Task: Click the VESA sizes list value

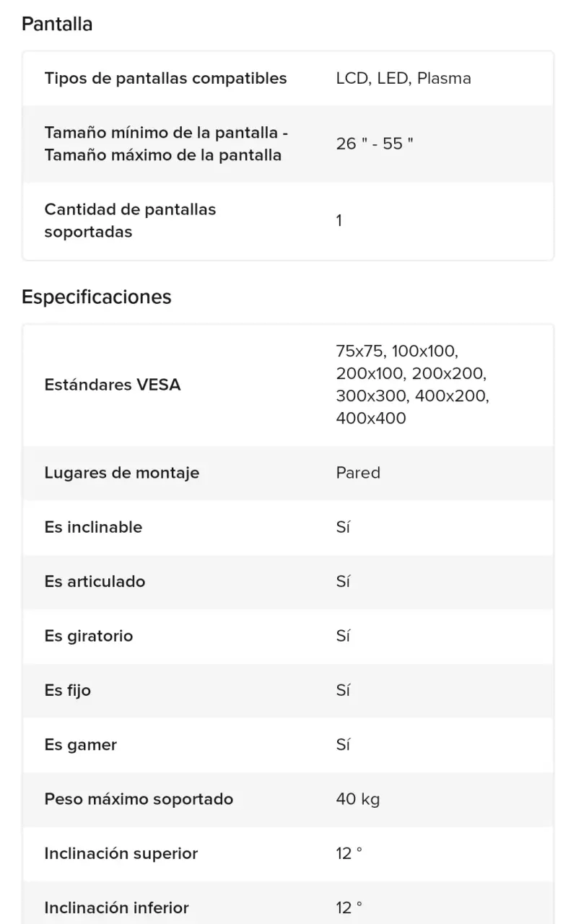Action: click(412, 385)
